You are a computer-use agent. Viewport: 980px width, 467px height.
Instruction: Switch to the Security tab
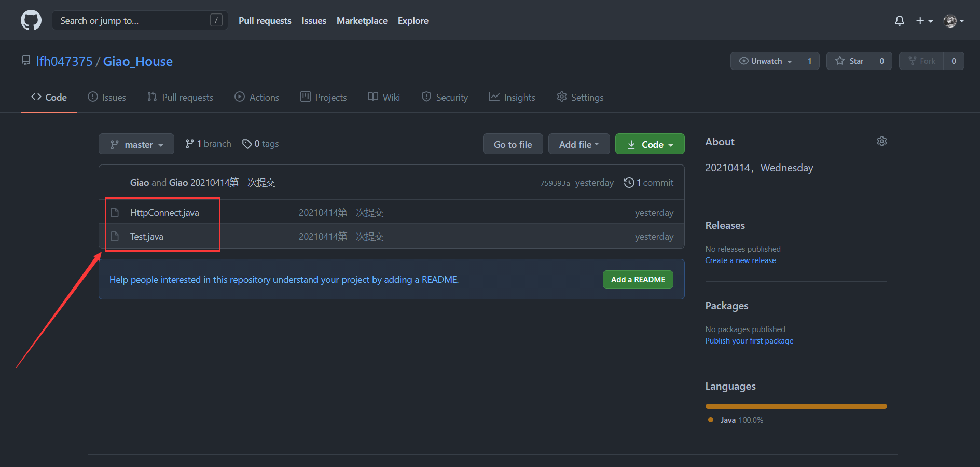point(445,97)
